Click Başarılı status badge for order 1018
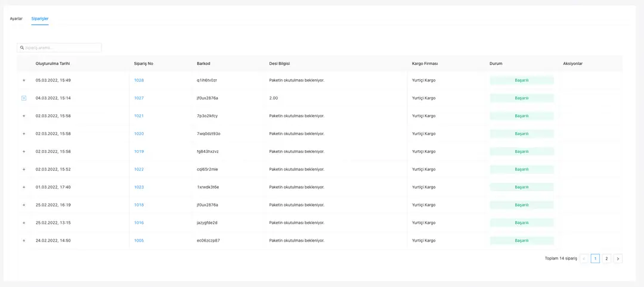 click(x=522, y=205)
